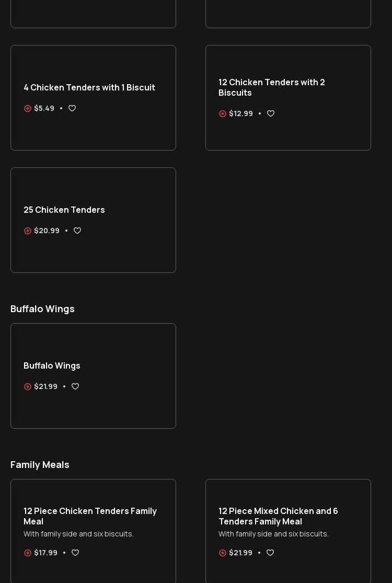Heart the 12 Piece Chicken Tenders Family Meal

pyautogui.click(x=75, y=553)
